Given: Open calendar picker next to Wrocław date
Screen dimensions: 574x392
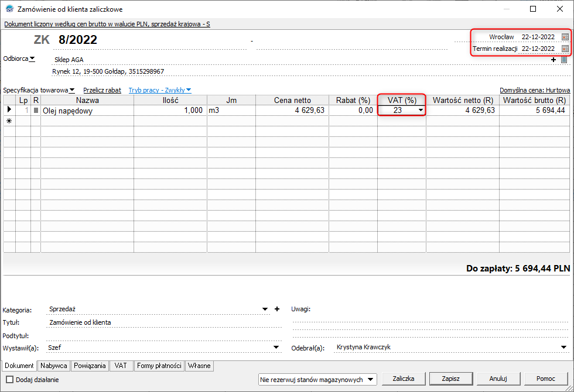Looking at the screenshot, I should point(565,37).
